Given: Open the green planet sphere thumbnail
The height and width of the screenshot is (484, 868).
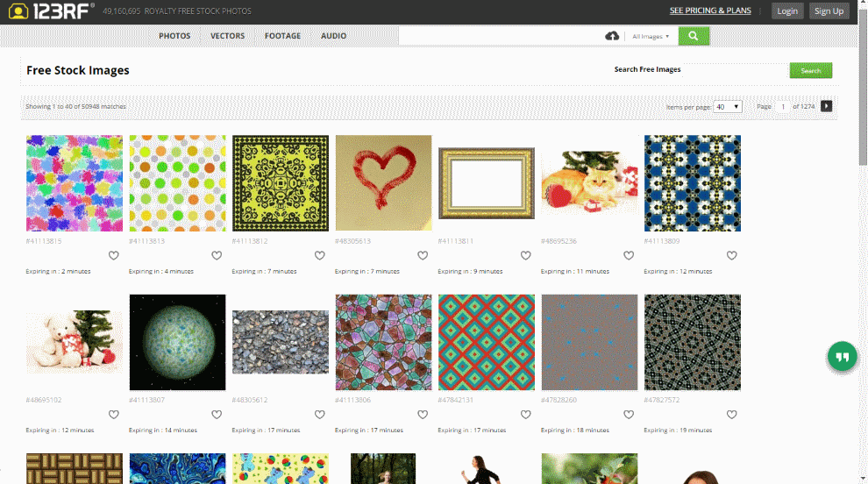Looking at the screenshot, I should pyautogui.click(x=177, y=342).
